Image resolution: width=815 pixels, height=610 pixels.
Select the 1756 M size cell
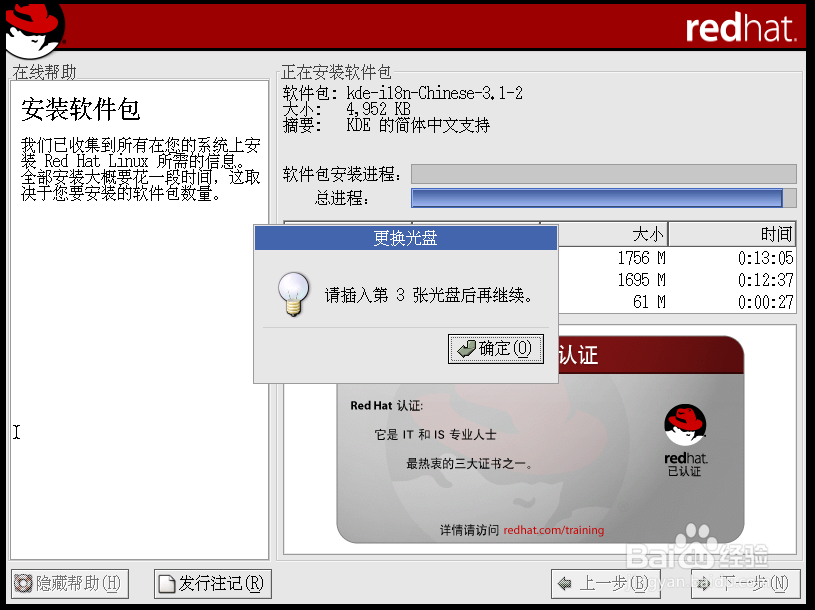click(x=641, y=258)
